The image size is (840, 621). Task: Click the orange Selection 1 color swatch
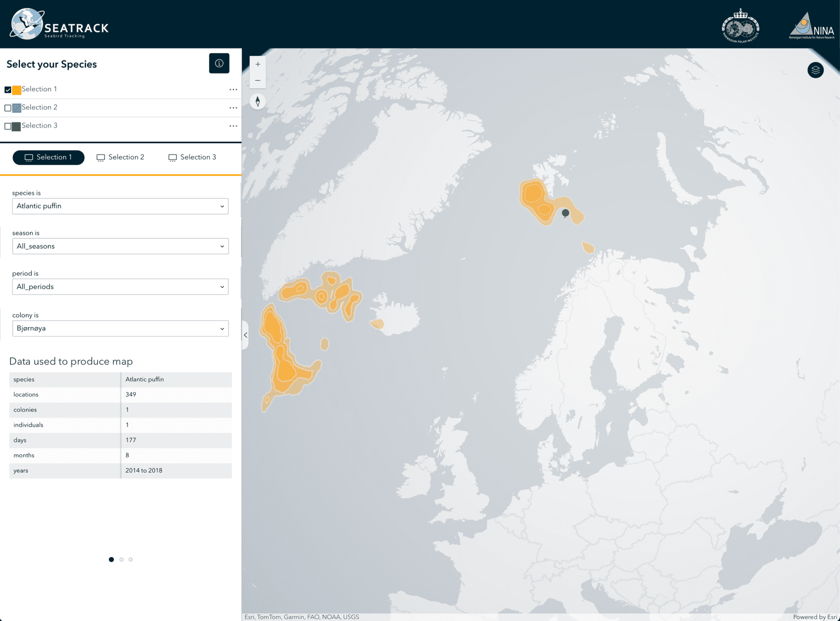(17, 90)
